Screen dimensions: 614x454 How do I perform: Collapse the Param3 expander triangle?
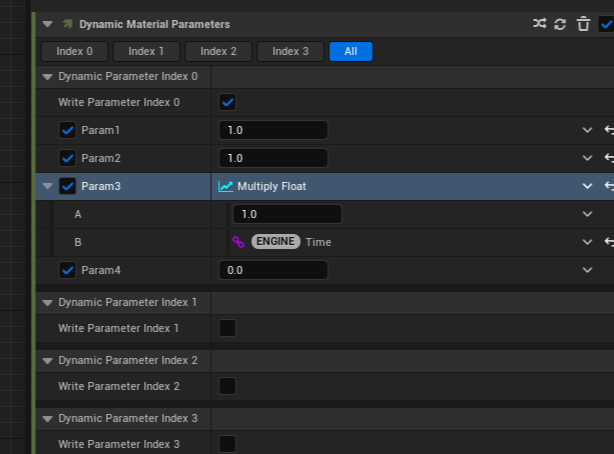[x=47, y=186]
